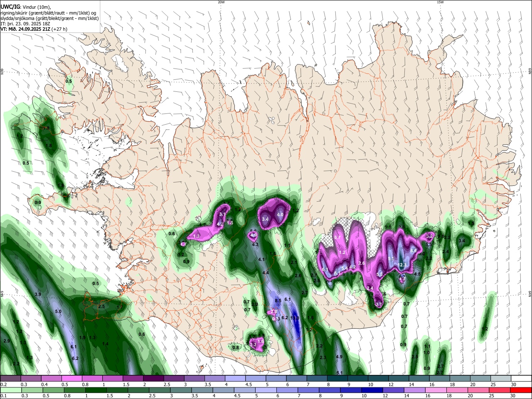
Task: Click the 20W longitude label
Action: click(x=222, y=2)
